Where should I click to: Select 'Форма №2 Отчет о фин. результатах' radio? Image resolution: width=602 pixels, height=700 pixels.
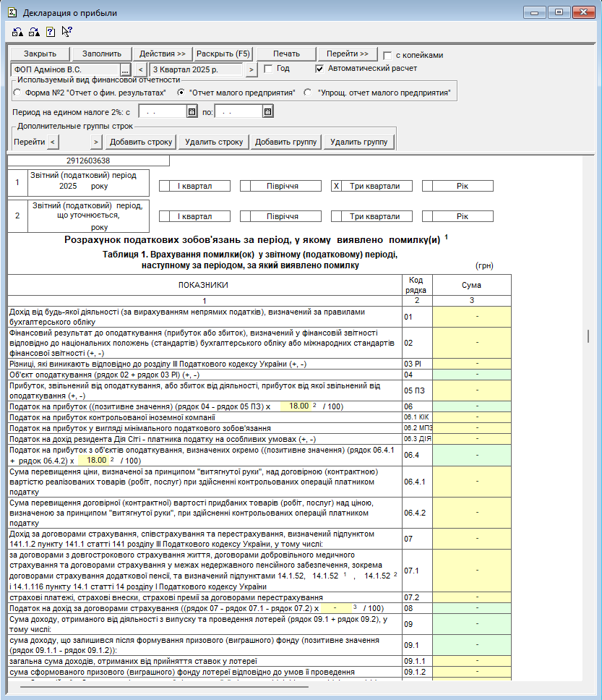point(17,93)
